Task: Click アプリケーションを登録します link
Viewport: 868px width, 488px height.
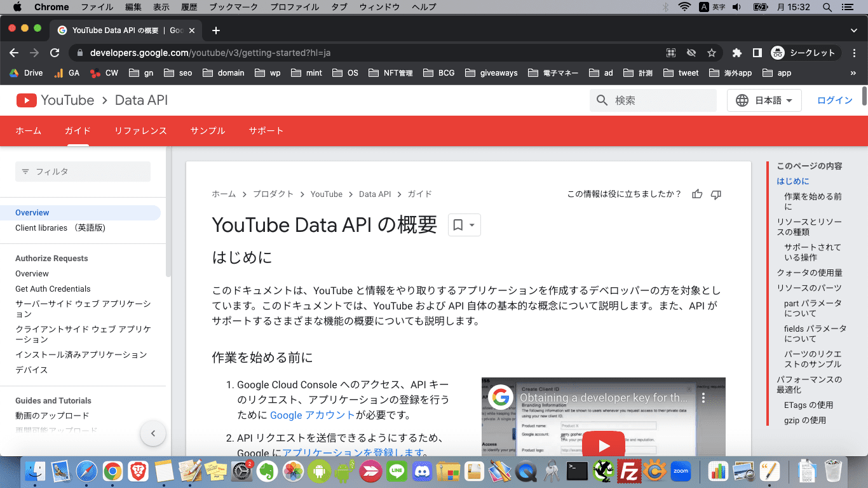Action: pyautogui.click(x=353, y=452)
